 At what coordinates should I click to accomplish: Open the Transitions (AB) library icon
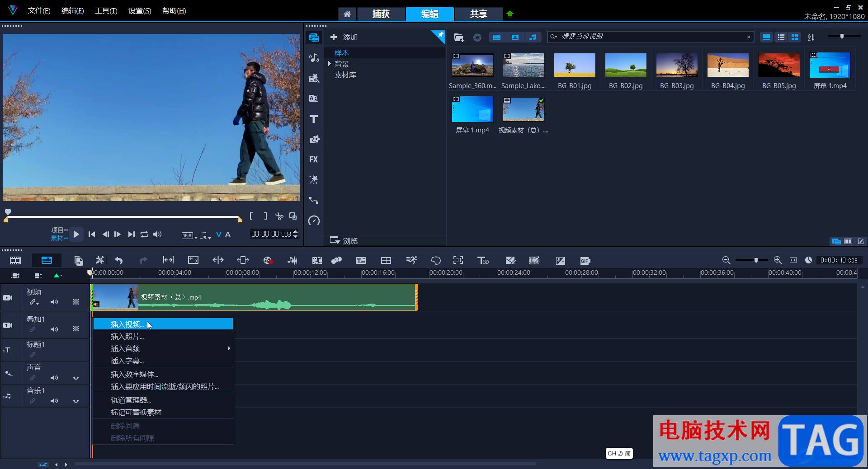[314, 98]
